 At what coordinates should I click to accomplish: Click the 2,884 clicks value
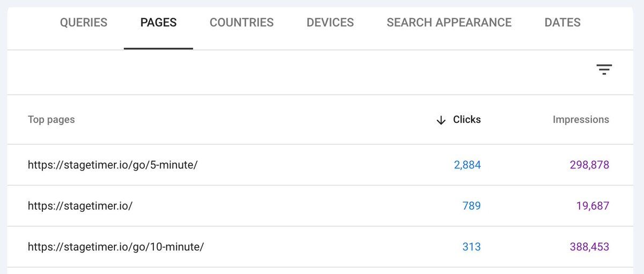coord(467,165)
